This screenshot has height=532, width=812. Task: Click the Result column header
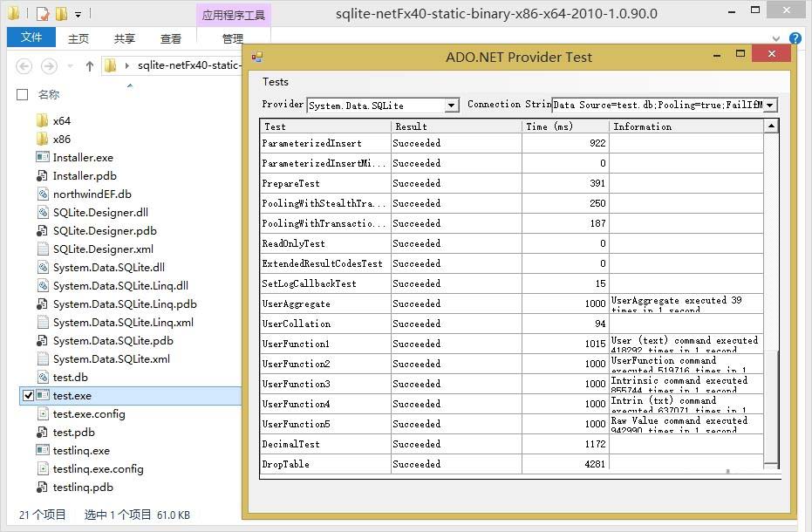pos(456,126)
